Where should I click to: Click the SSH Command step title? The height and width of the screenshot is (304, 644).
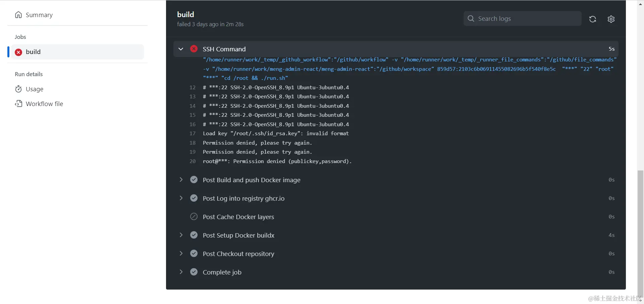(x=224, y=49)
